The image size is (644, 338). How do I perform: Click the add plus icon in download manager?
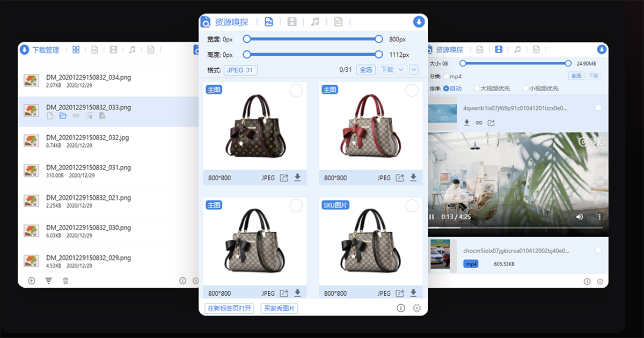pos(31,280)
